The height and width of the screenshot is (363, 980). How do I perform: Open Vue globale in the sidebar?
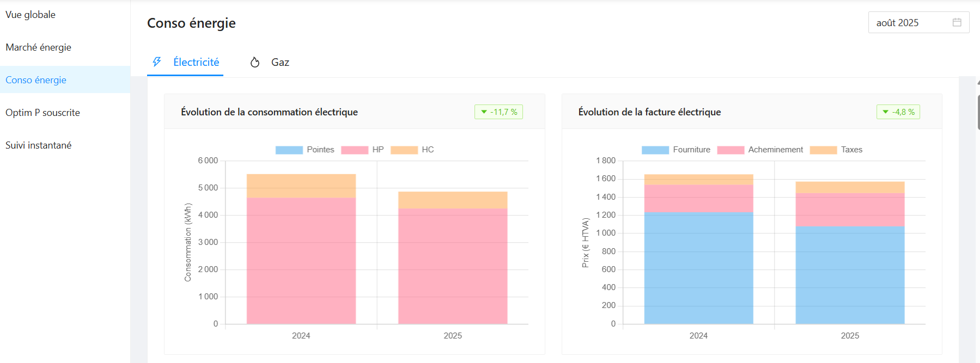coord(31,15)
